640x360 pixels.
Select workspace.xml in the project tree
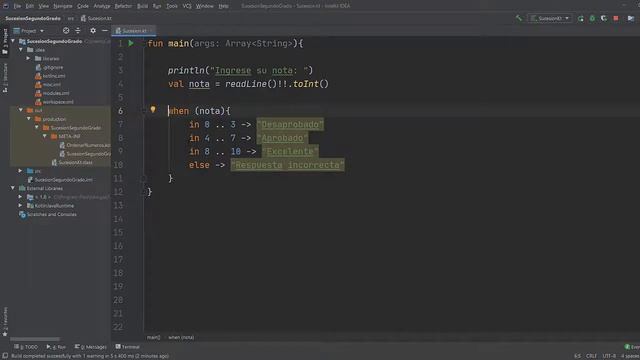coord(54,102)
